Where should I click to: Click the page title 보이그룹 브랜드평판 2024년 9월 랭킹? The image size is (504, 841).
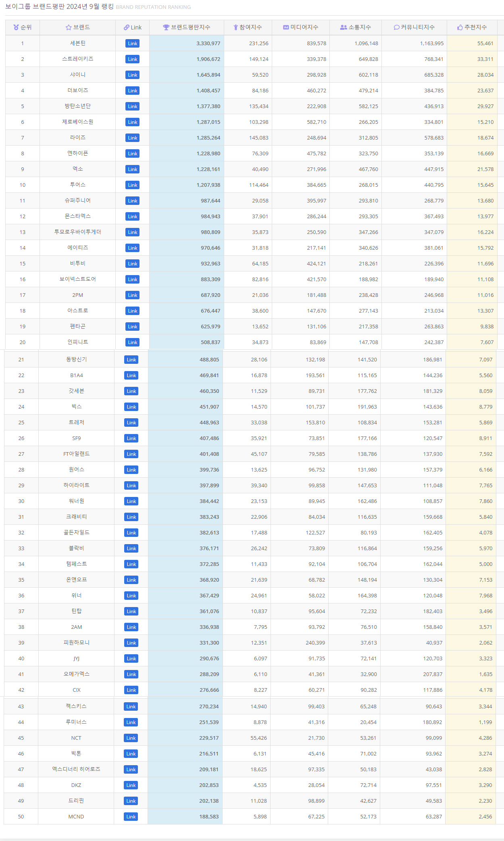59,7
